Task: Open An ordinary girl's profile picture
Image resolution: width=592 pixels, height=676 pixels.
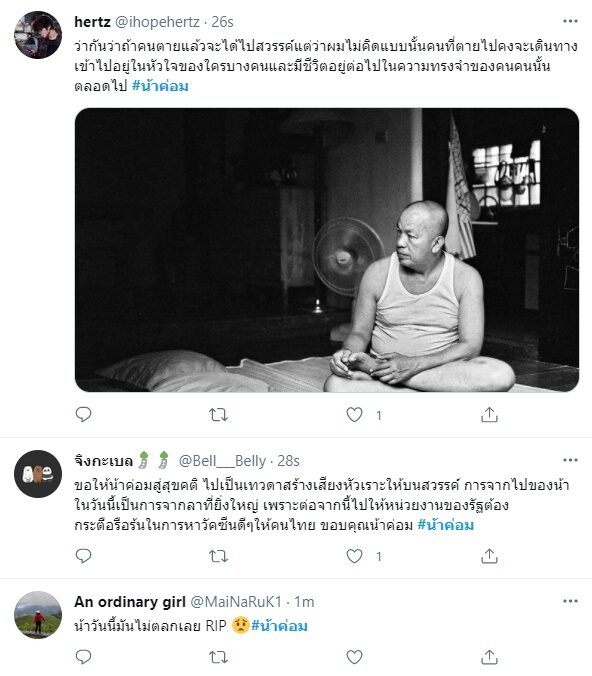Action: pos(38,615)
